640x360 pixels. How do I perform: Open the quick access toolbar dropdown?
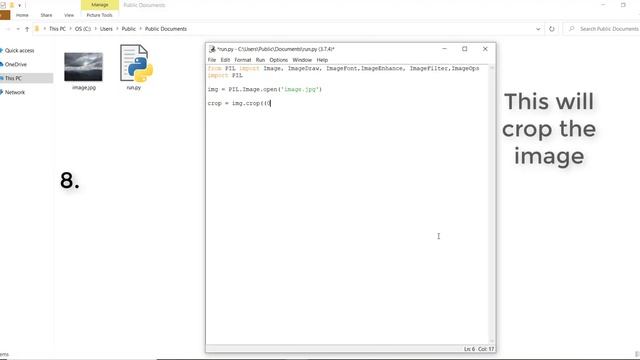click(x=20, y=5)
